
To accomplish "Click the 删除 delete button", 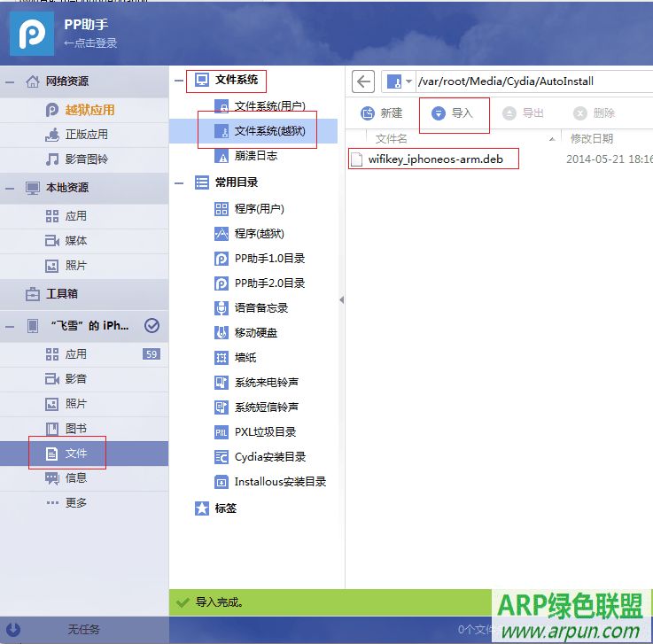I will click(x=594, y=113).
